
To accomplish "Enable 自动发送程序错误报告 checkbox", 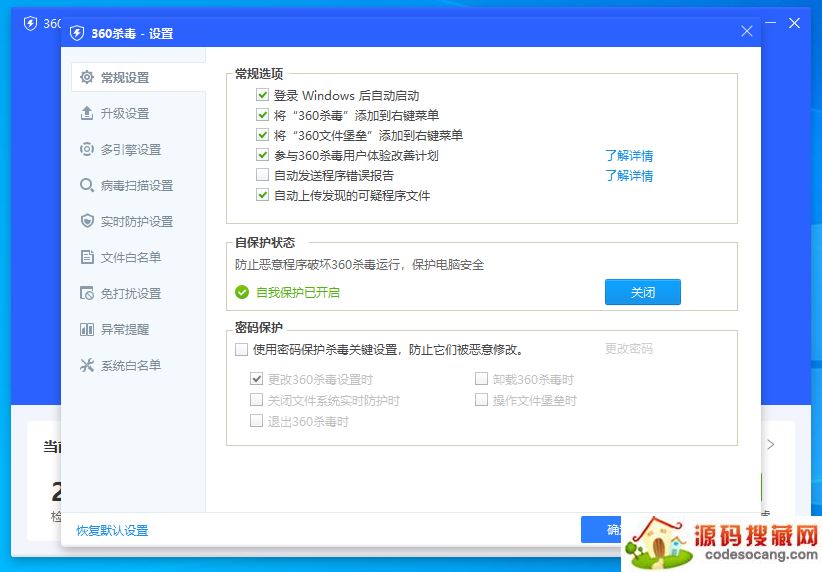I will coord(263,176).
